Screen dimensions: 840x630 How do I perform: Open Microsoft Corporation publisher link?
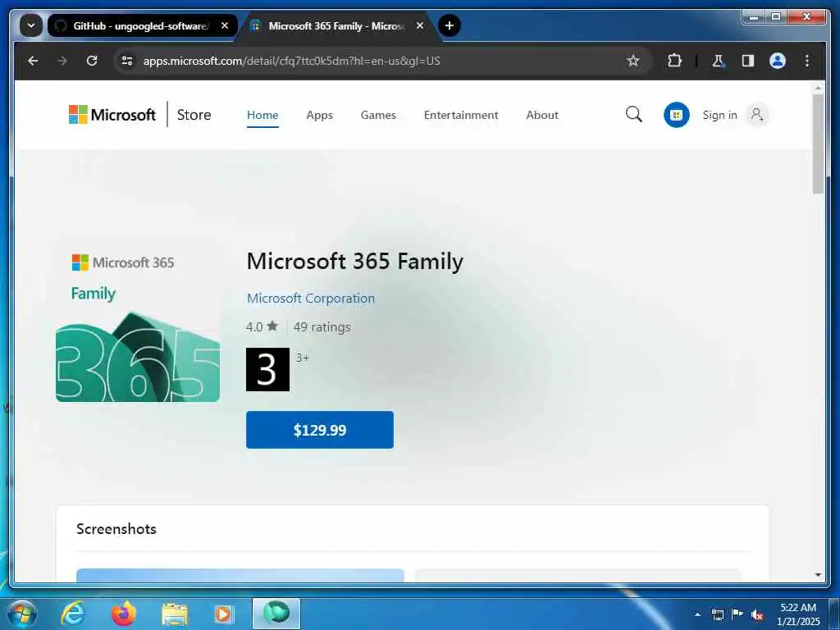point(311,298)
